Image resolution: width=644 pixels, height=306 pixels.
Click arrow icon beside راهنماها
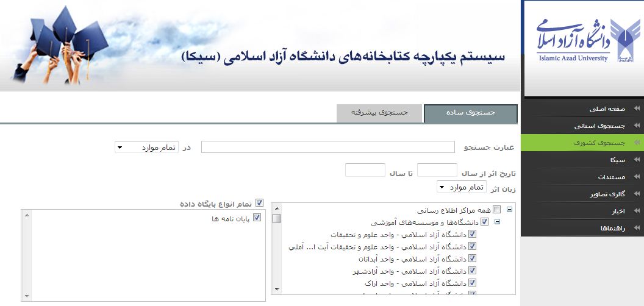(x=637, y=228)
